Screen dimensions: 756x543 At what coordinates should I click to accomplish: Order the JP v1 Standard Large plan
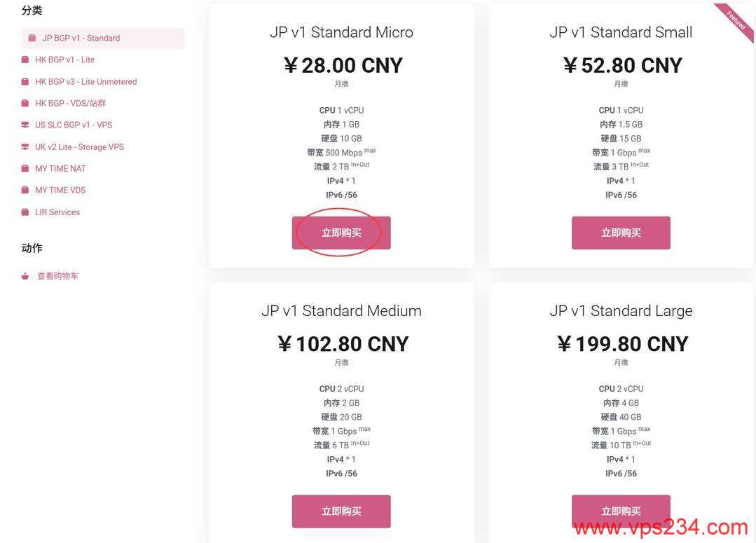coord(621,511)
